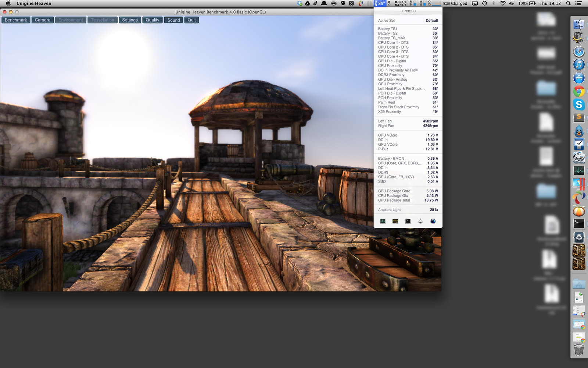588x368 pixels.
Task: Click the Quit button
Action: click(x=192, y=20)
